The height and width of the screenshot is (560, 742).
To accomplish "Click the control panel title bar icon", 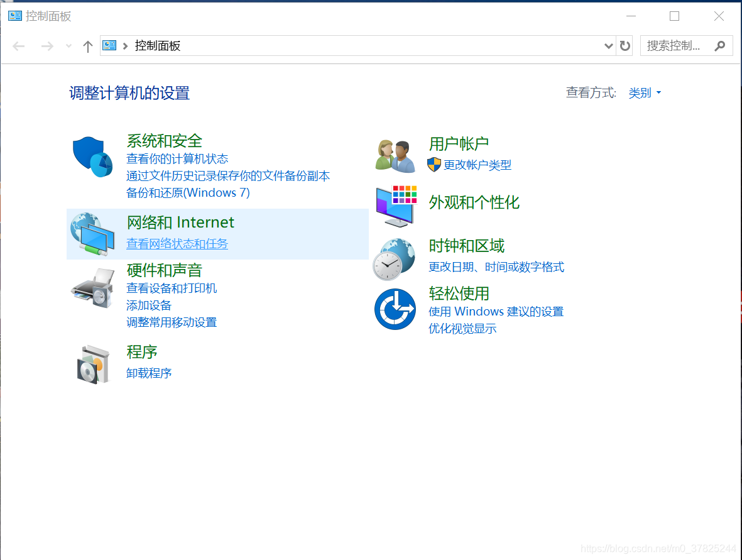I will tap(15, 16).
